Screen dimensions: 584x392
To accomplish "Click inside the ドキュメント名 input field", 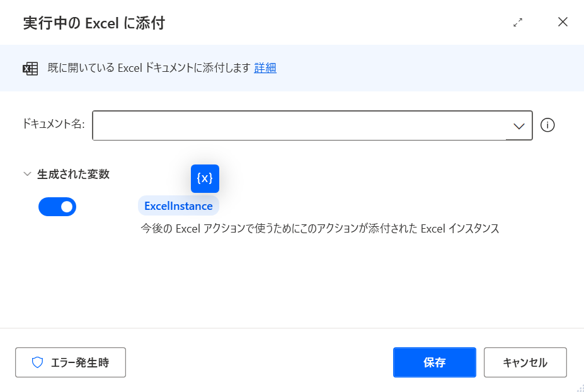I will click(x=299, y=126).
